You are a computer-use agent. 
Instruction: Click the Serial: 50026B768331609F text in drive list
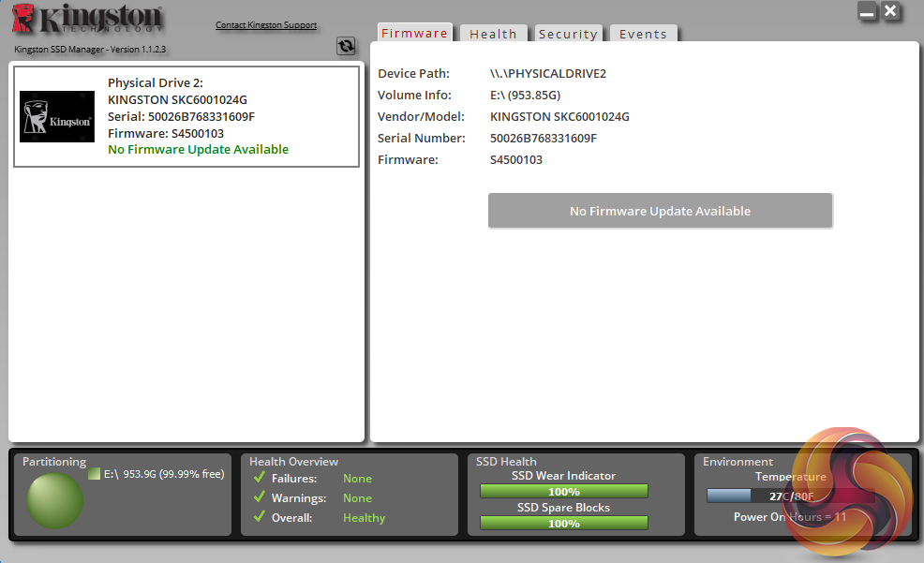pyautogui.click(x=182, y=116)
